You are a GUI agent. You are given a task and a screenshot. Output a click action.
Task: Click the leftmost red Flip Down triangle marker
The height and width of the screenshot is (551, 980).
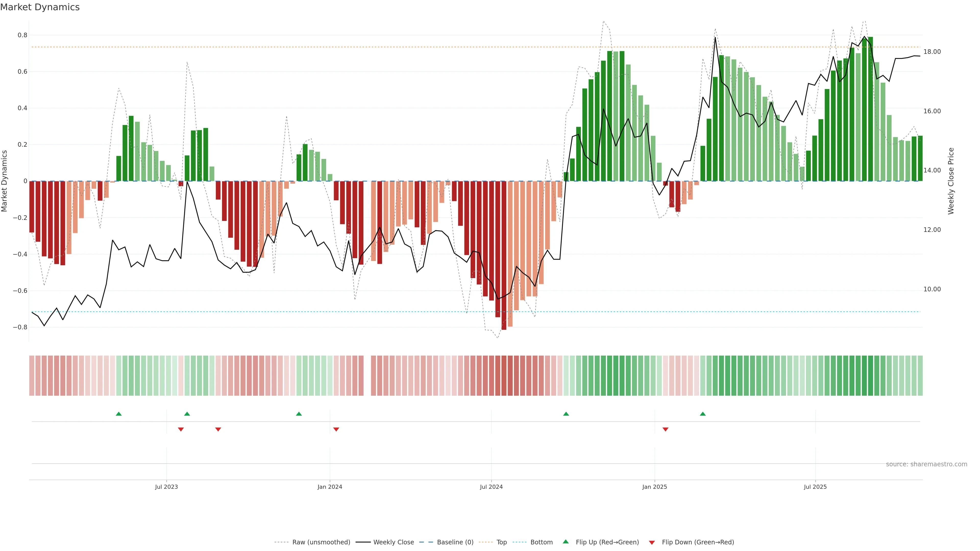point(181,429)
